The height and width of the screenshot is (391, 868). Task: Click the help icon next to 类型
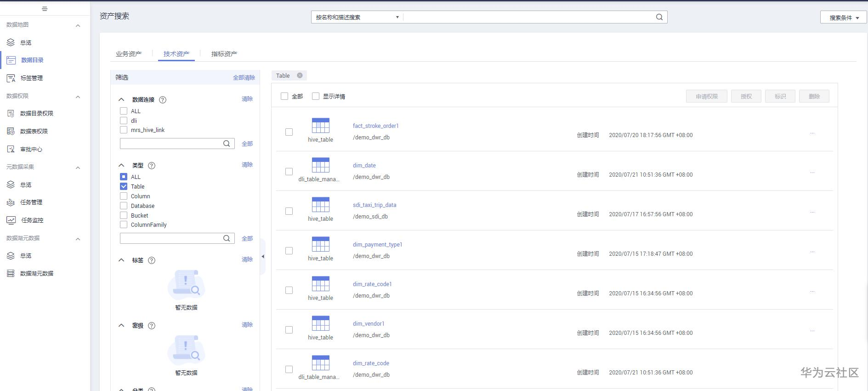click(x=152, y=166)
